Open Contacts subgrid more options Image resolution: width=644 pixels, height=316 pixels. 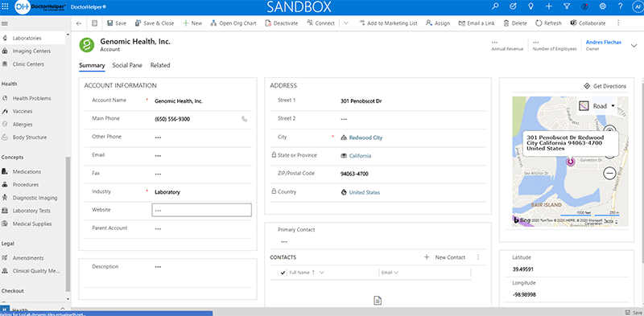[x=477, y=257]
